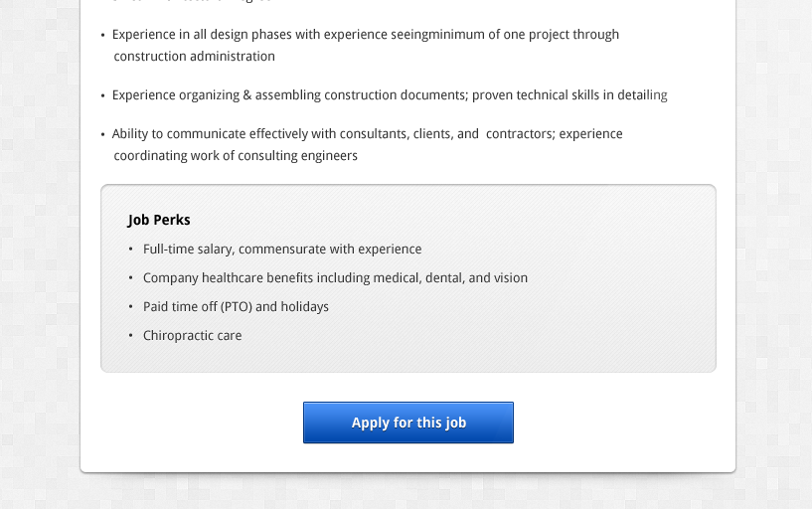Click the 'Ability to communicate effectively' requirement

pos(367,134)
